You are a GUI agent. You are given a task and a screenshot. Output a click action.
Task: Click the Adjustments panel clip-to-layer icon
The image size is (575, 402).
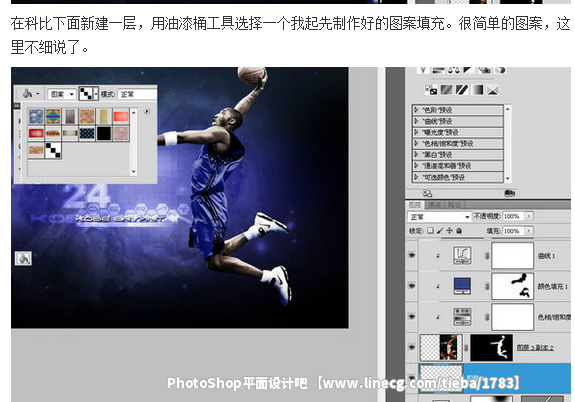pyautogui.click(x=509, y=193)
